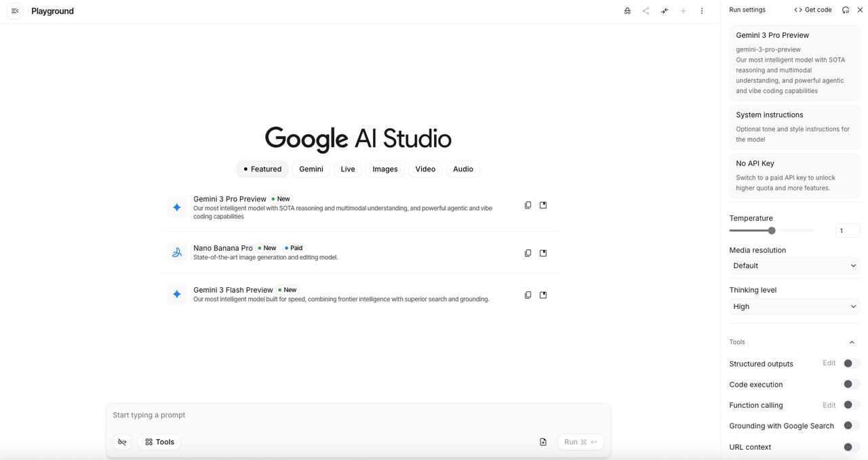
Task: Enable Grounding with Google Search
Action: (x=851, y=426)
